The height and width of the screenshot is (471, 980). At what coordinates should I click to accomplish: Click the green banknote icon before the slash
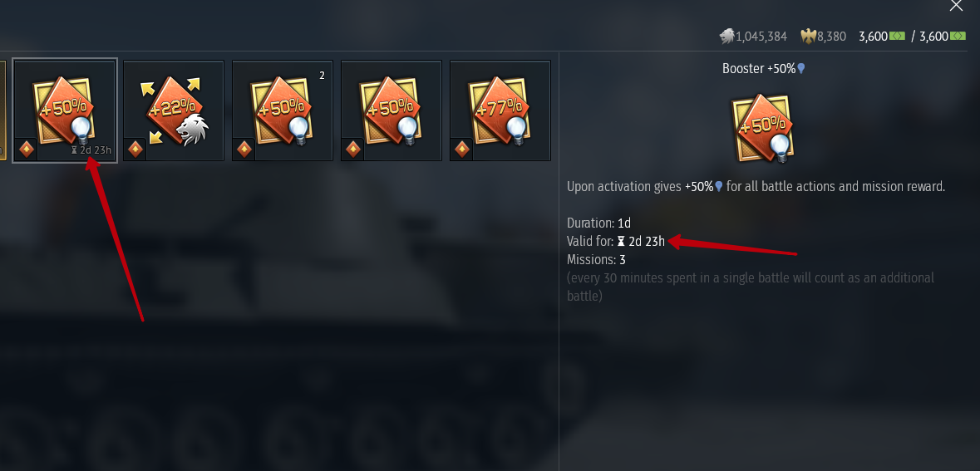(897, 37)
